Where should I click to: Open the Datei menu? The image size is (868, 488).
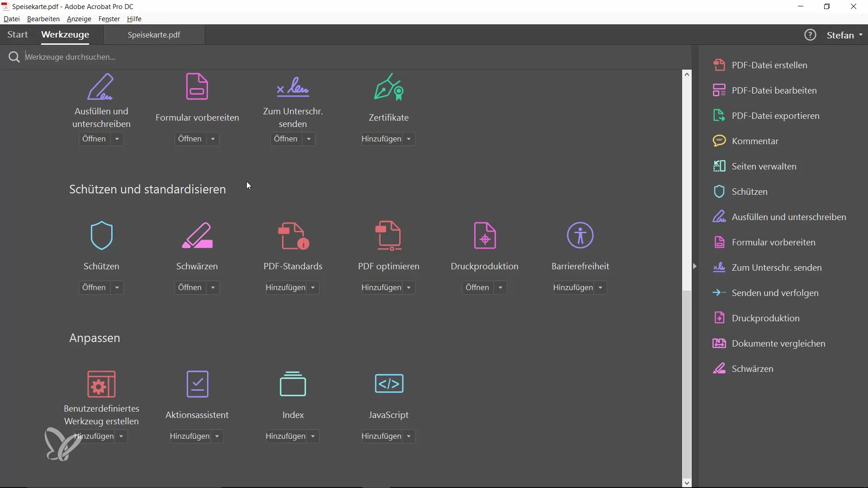[x=12, y=19]
